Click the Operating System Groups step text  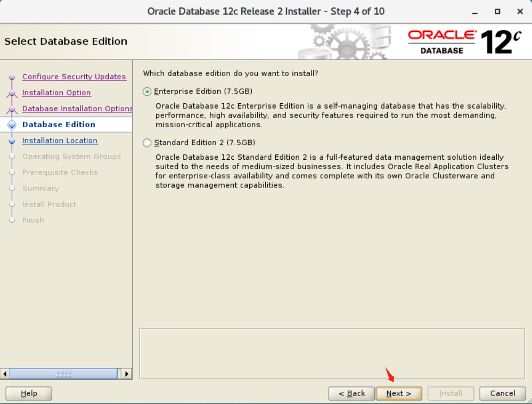(x=71, y=156)
